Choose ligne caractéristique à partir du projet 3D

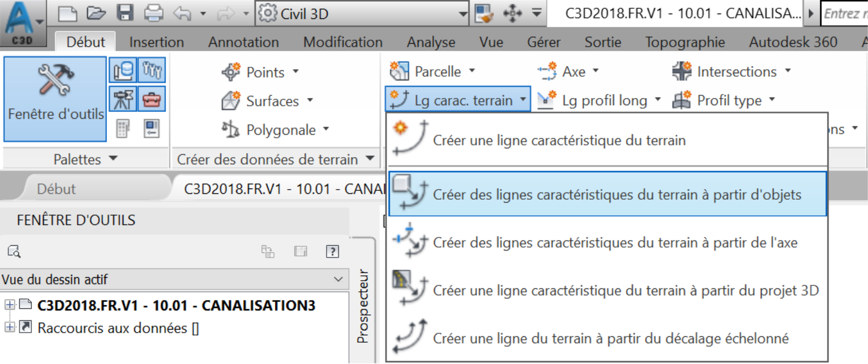607,290
